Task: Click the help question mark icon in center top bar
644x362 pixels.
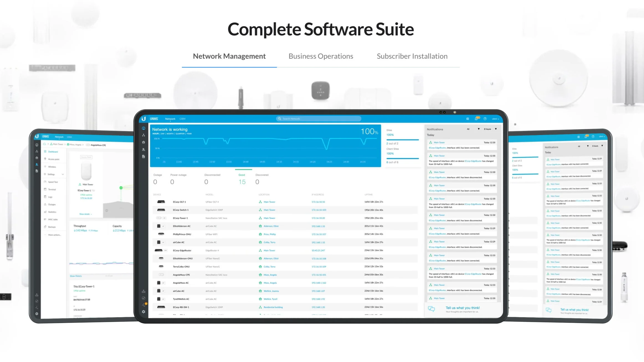Action: pyautogui.click(x=485, y=119)
